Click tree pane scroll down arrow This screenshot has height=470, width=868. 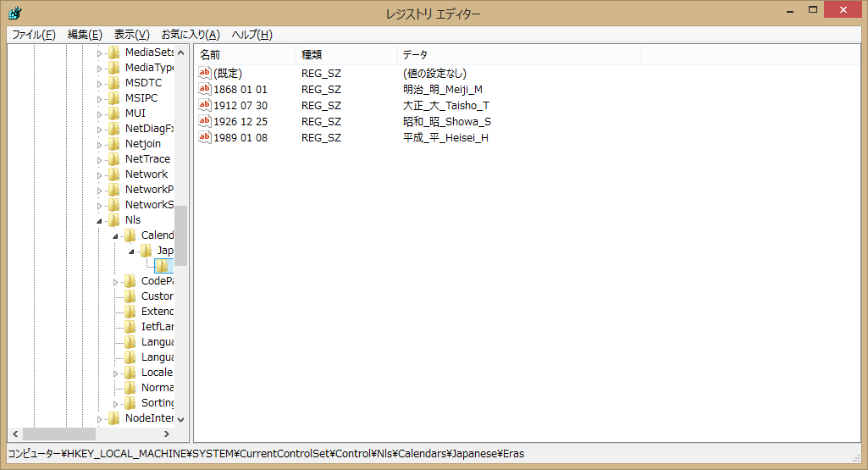point(180,418)
